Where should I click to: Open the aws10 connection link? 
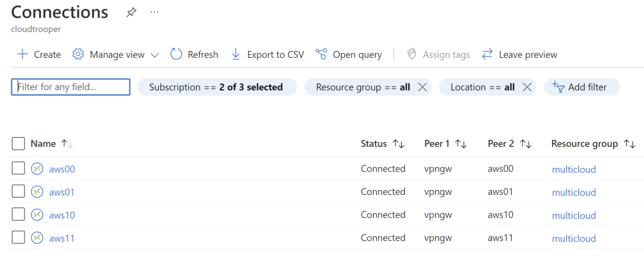click(62, 215)
